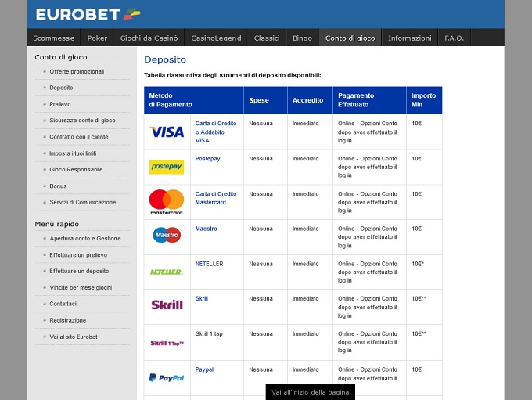Go to the F.A.Q. tab
This screenshot has width=532, height=400.
[x=454, y=38]
